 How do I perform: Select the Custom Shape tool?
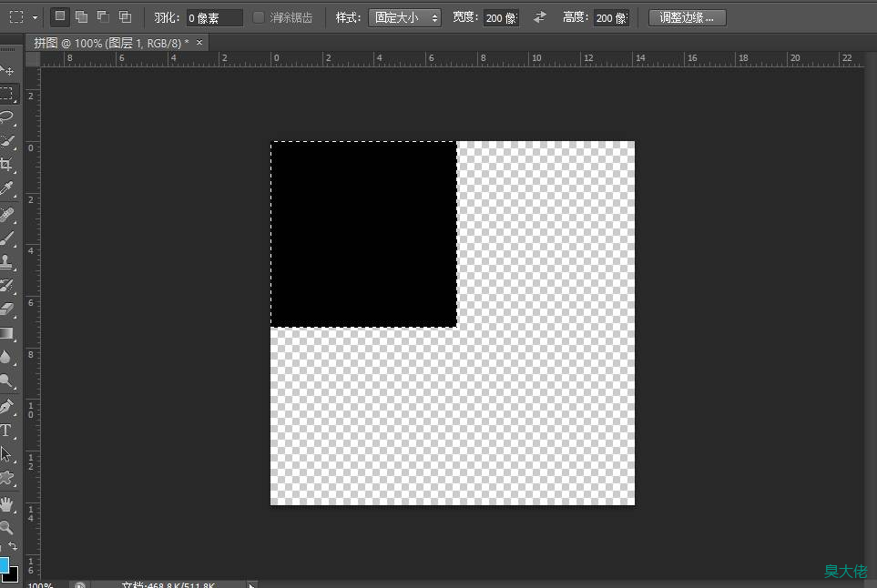tap(7, 478)
